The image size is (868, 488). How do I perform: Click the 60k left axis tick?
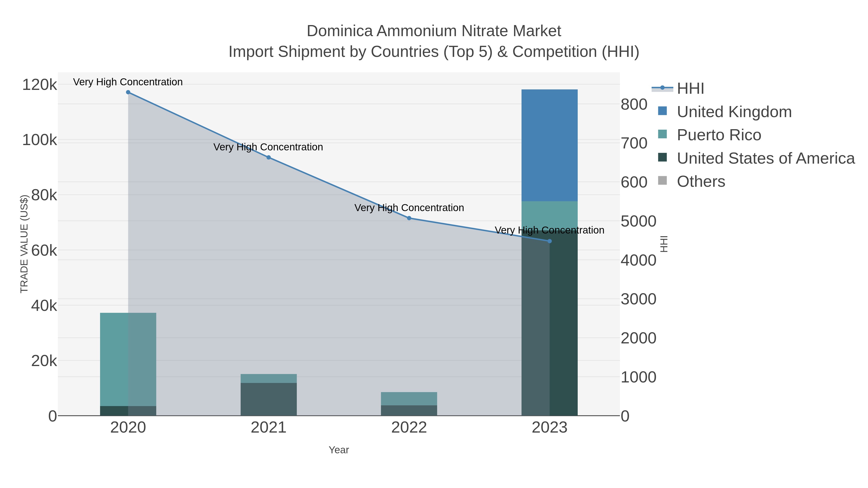click(x=44, y=250)
